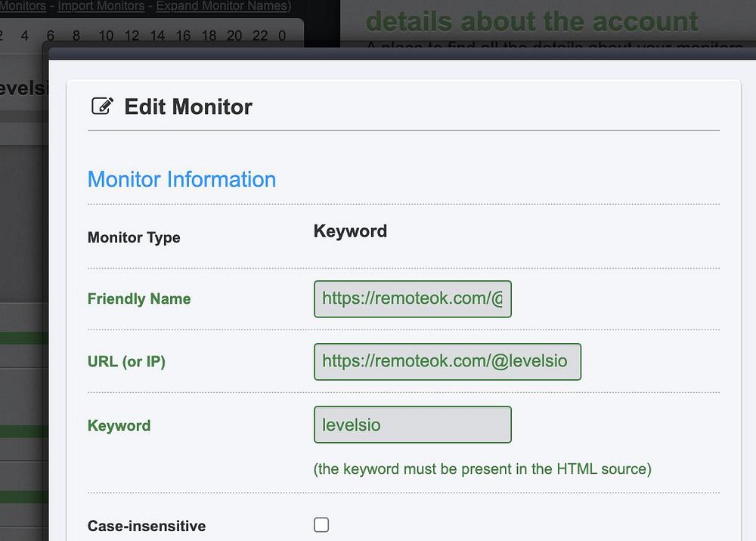Open the Import Monitors link
Screen dimensions: 756x541
pyautogui.click(x=101, y=6)
